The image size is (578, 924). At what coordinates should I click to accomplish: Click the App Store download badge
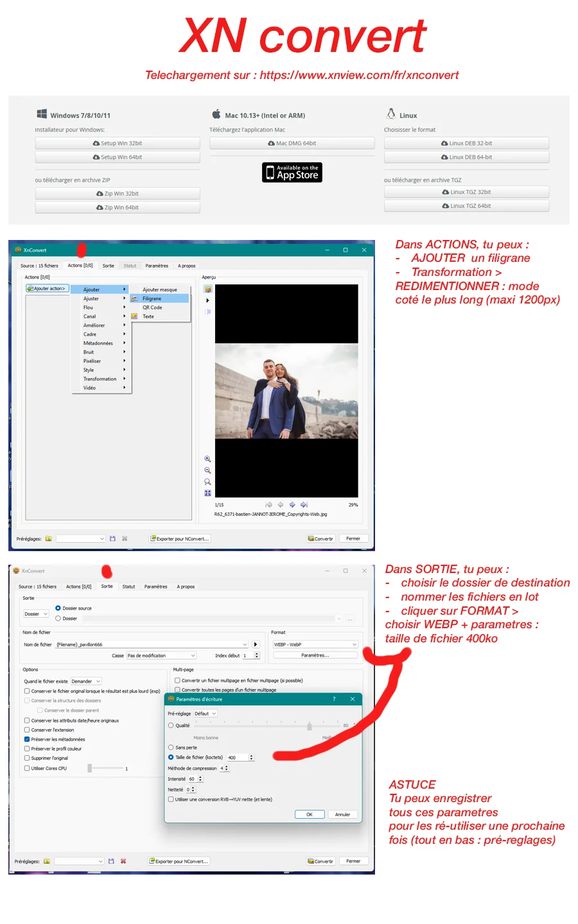pyautogui.click(x=292, y=172)
